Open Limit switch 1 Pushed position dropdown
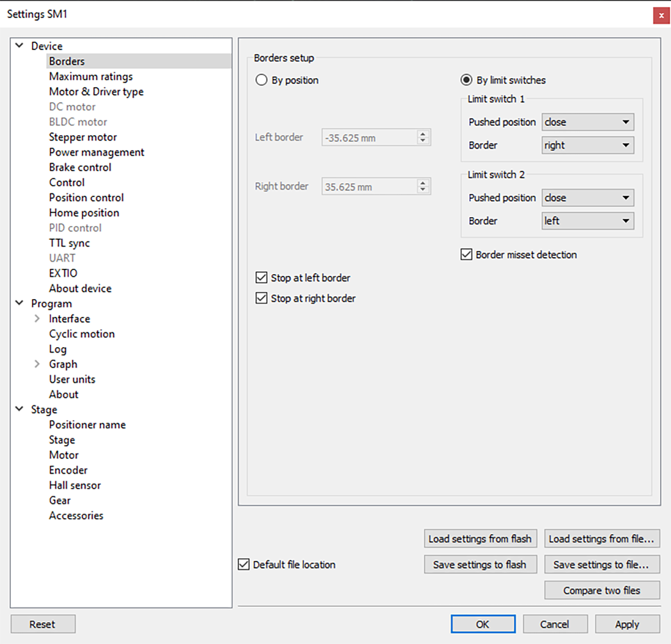Viewport: 671px width, 644px height. [x=587, y=122]
